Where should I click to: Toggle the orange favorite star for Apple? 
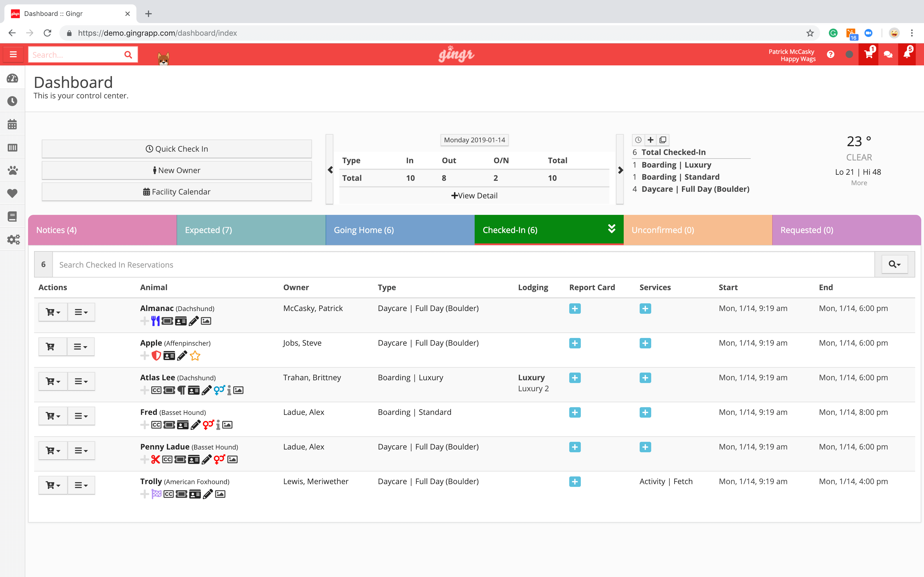[195, 356]
